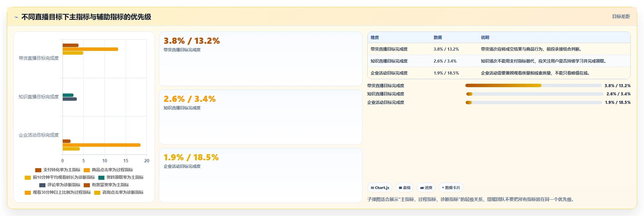Click the 维度 column header in the table
This screenshot has height=216, width=644.
pyautogui.click(x=375, y=38)
